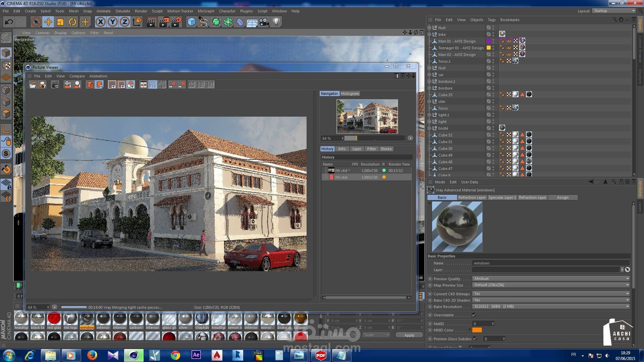Add a light with the bulb icon

point(276,22)
